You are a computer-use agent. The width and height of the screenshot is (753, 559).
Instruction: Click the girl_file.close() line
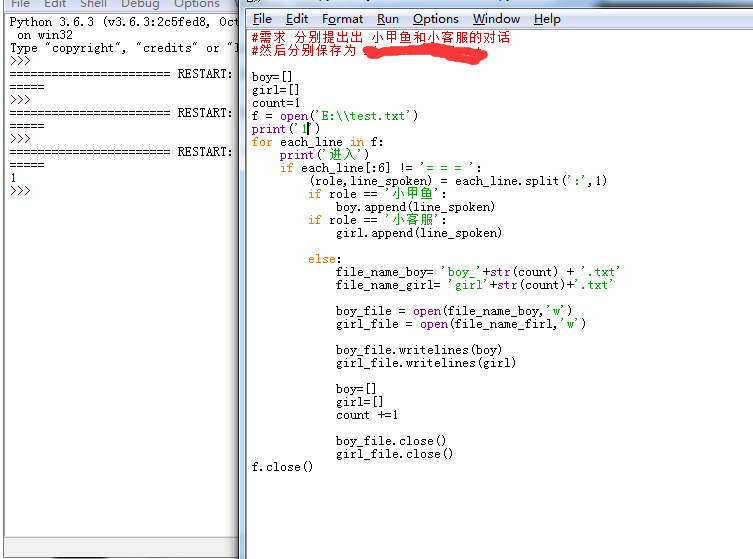[x=394, y=454]
